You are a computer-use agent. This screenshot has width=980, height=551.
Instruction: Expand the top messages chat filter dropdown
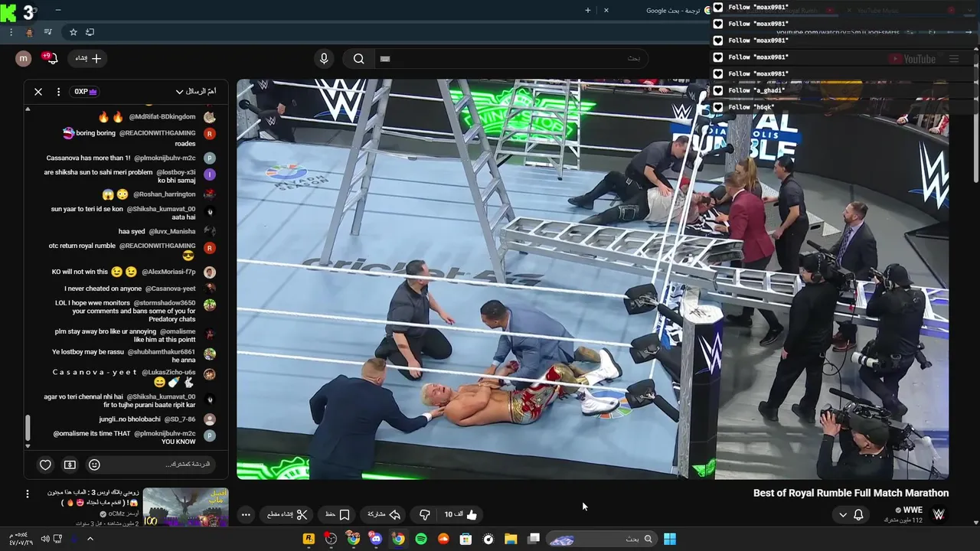196,92
